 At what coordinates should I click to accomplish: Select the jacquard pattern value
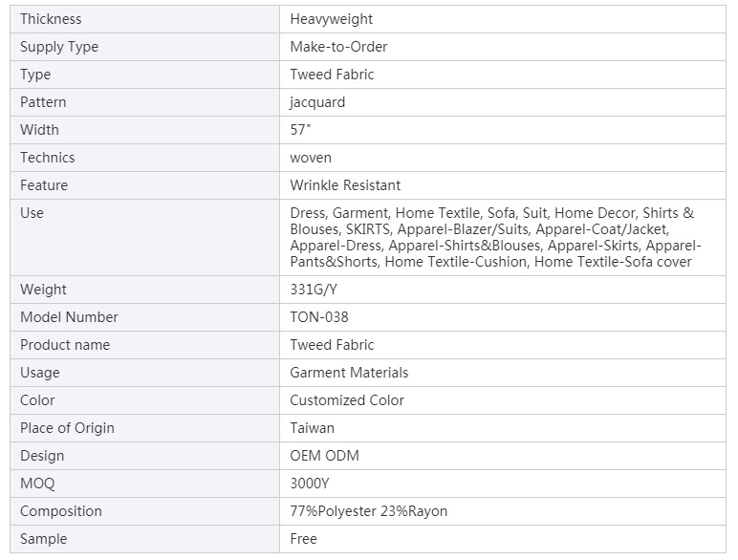point(317,102)
